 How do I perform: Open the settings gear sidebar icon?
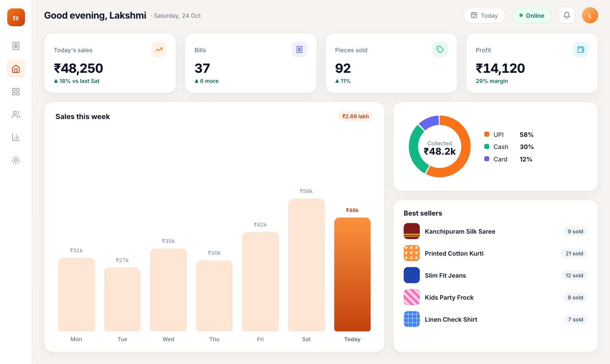16,160
